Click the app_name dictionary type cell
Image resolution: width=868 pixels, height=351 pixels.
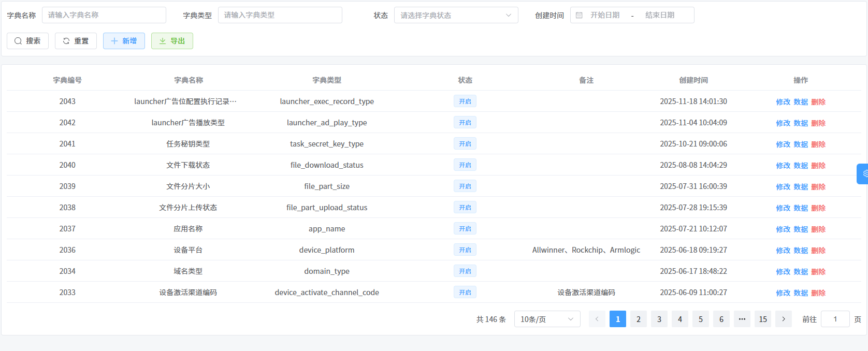click(327, 229)
